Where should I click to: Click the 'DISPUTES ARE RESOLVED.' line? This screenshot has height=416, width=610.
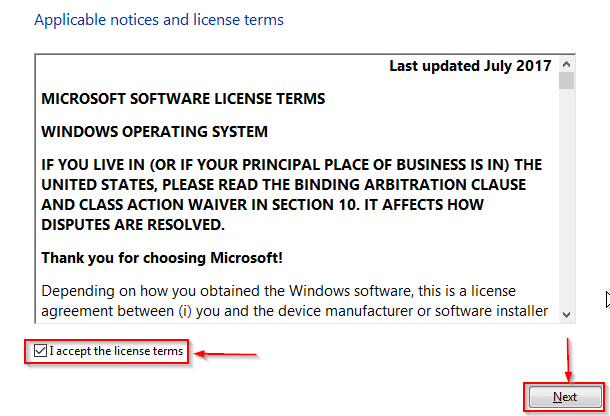pos(133,225)
